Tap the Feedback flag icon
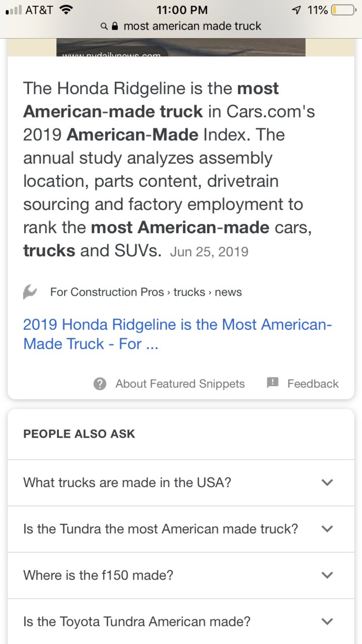Screen dimensions: 362x644 click(272, 383)
